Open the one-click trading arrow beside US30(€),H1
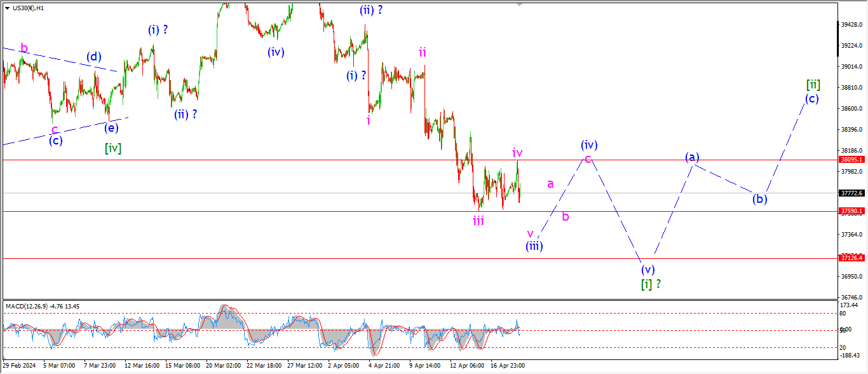 [7, 8]
